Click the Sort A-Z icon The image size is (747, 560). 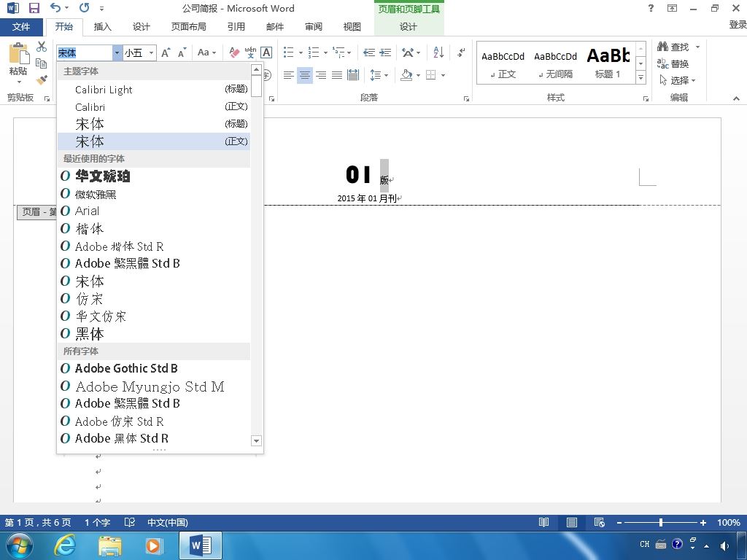coord(438,52)
